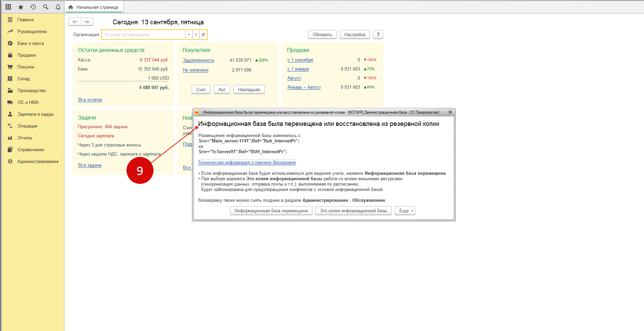Open Техническая информация о причине блокировки link
The width and height of the screenshot is (644, 331).
247,162
